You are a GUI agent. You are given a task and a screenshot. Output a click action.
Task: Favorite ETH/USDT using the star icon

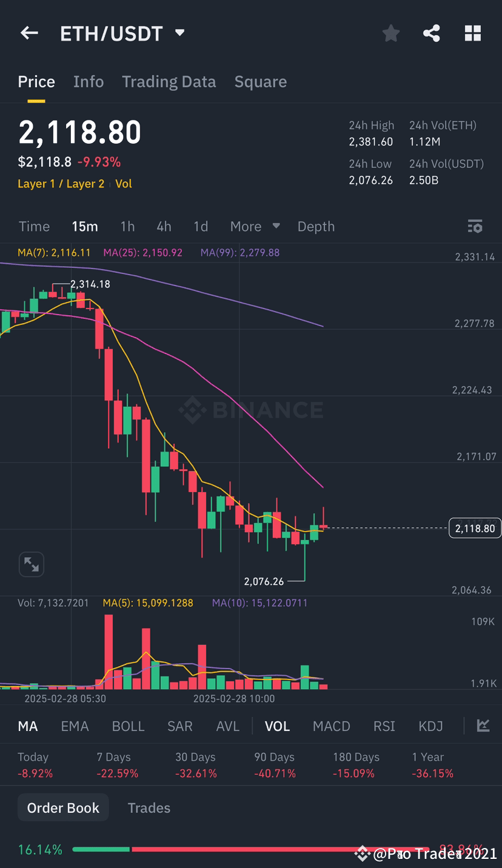click(x=390, y=33)
